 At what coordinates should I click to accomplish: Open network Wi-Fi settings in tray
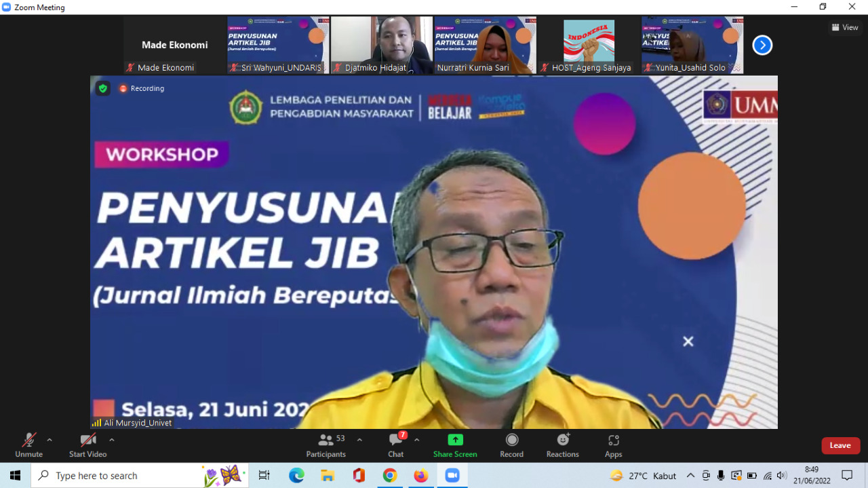[x=768, y=476]
